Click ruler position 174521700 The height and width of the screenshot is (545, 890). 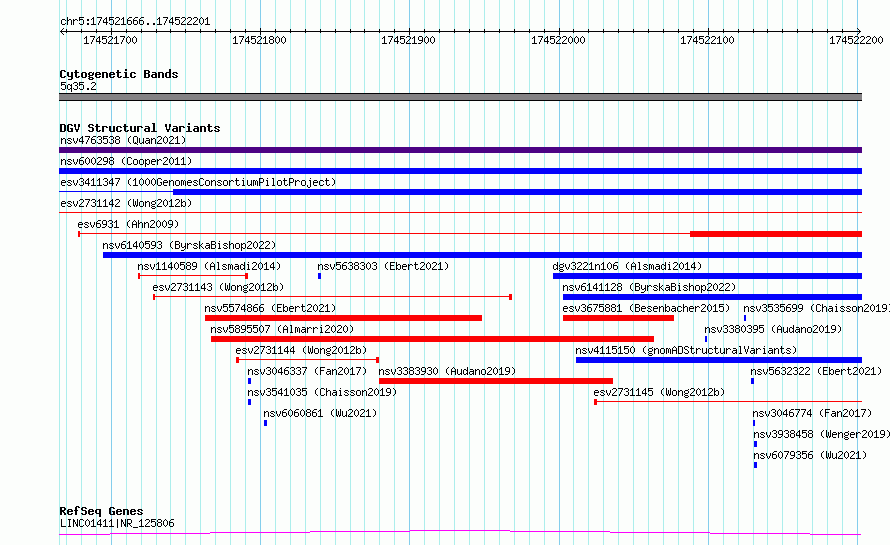coord(110,40)
